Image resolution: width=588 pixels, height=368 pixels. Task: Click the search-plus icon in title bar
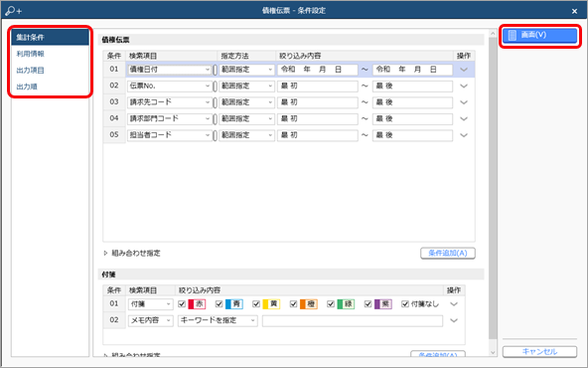point(14,11)
